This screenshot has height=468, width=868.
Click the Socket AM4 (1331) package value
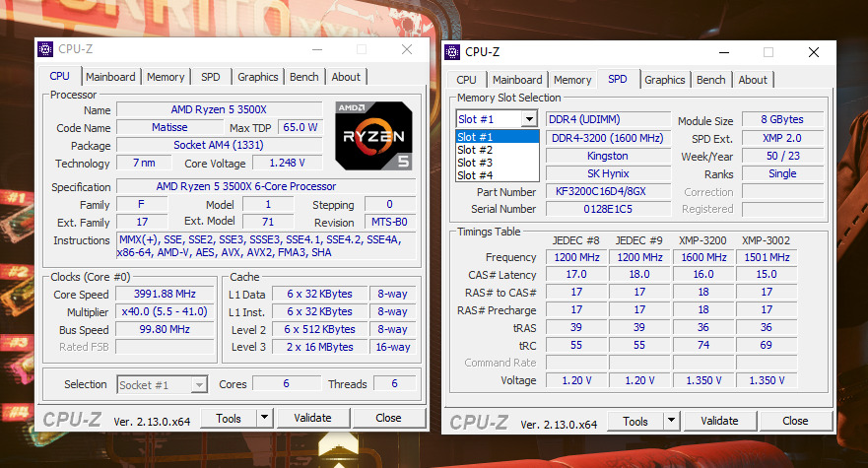point(219,145)
